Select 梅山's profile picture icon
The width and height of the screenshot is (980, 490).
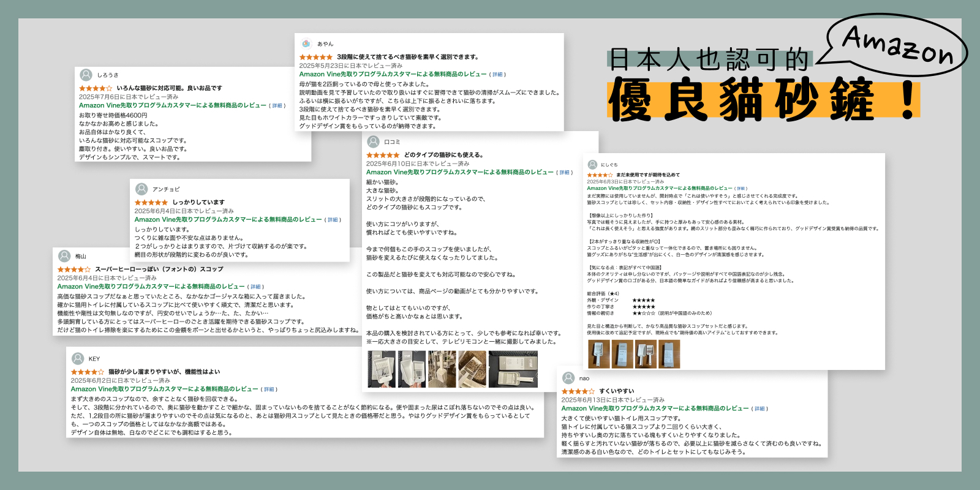coord(64,256)
